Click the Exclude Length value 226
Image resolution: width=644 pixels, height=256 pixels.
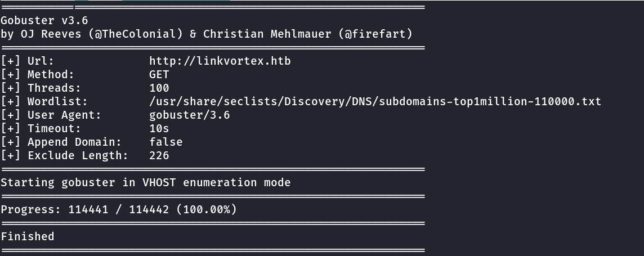coord(159,156)
